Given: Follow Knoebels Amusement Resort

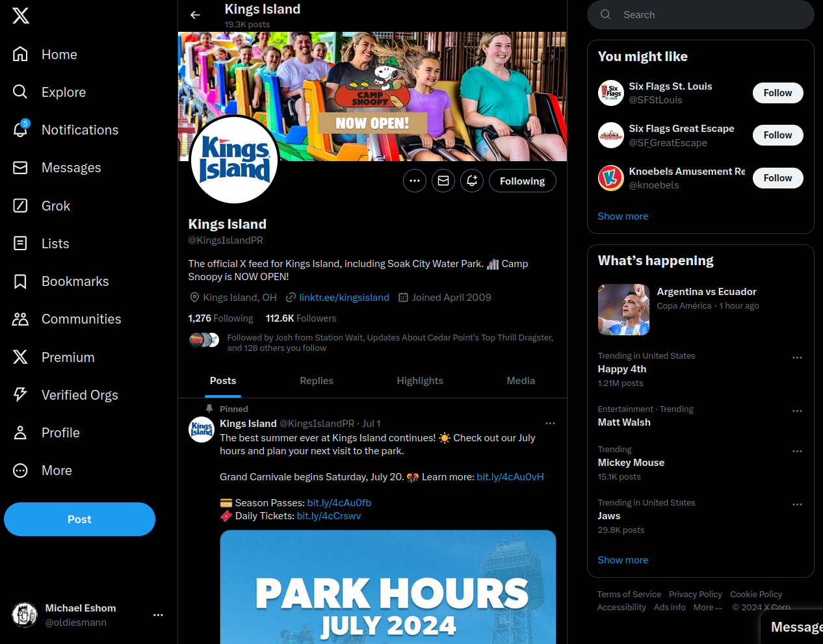Looking at the screenshot, I should 778,178.
